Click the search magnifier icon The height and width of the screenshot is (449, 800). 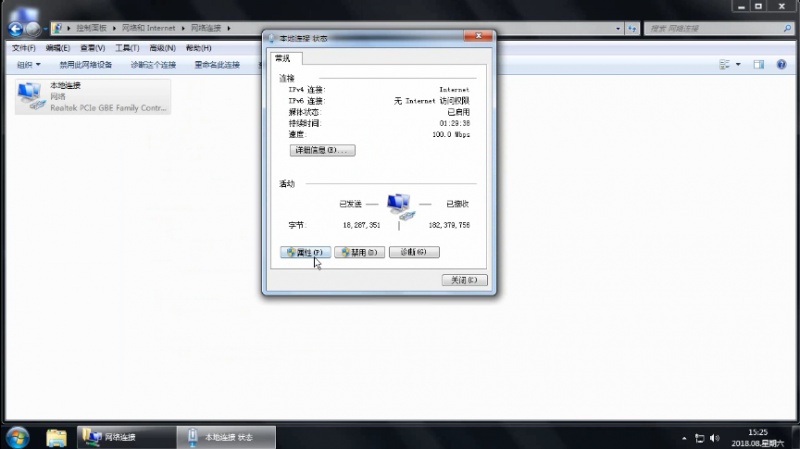(x=787, y=29)
